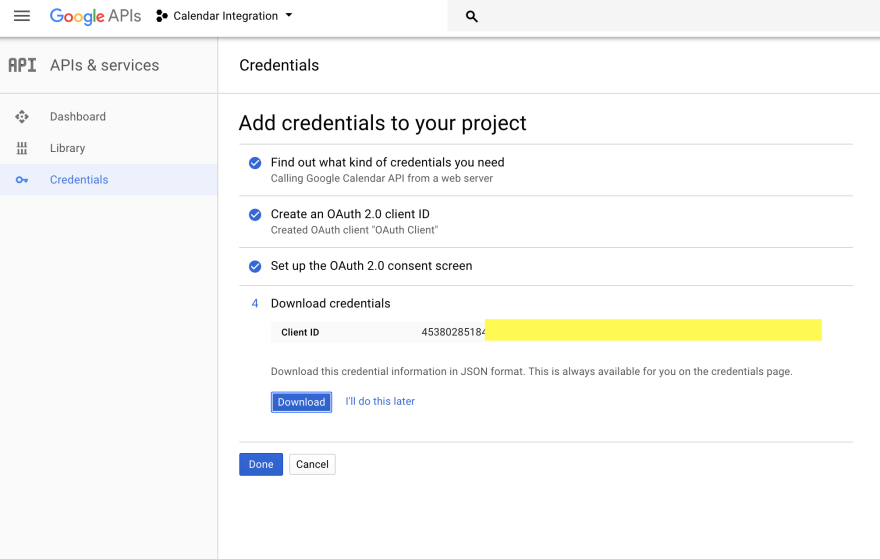This screenshot has height=559, width=880.
Task: Click the project dots icon beside Calendar Integration
Action: click(x=162, y=16)
